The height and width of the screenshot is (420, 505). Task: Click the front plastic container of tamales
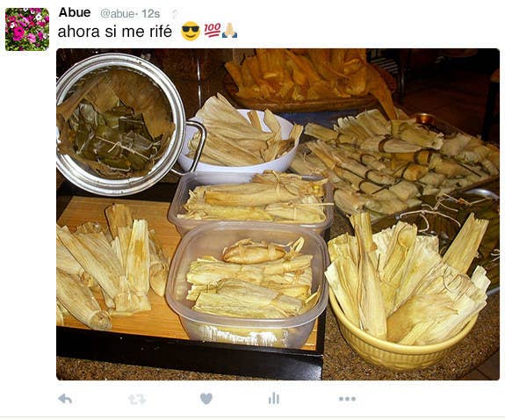[247, 286]
